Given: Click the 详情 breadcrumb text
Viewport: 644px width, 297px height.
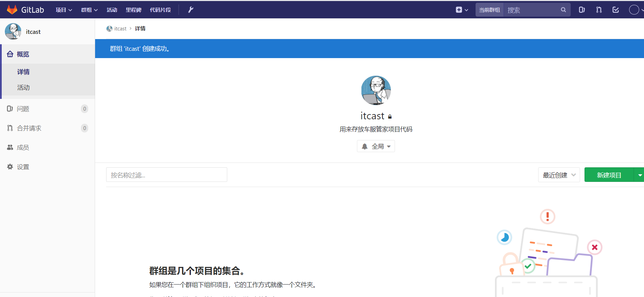Looking at the screenshot, I should [140, 29].
